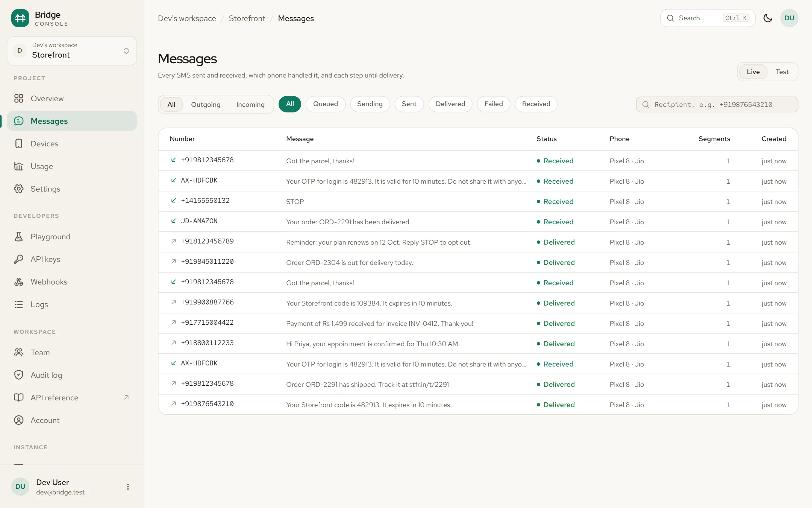Click the API keys key icon
Viewport: 812px width, 508px height.
(19, 259)
